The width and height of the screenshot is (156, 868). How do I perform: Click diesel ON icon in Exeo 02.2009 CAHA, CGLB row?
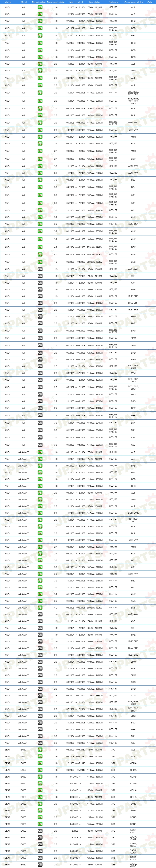tap(40, 844)
